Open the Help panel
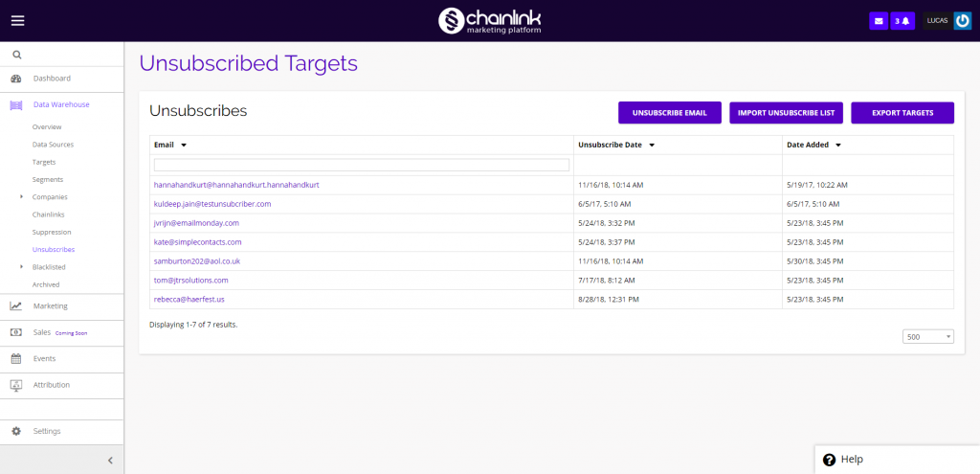980x474 pixels. pyautogui.click(x=898, y=460)
